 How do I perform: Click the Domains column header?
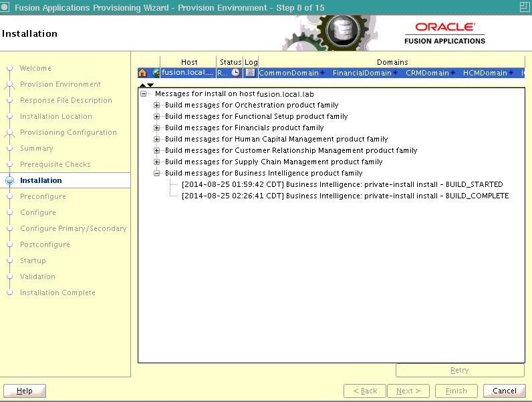coord(392,62)
